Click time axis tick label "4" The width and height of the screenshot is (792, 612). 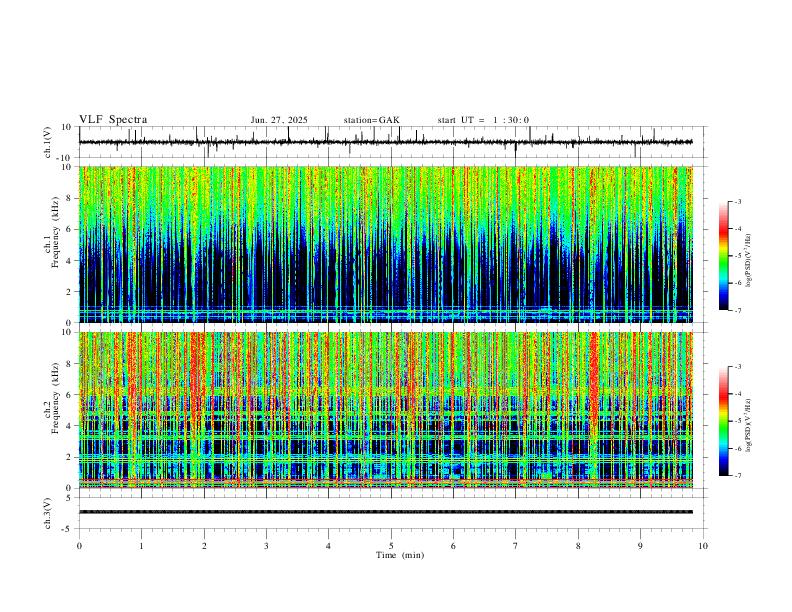pyautogui.click(x=328, y=546)
